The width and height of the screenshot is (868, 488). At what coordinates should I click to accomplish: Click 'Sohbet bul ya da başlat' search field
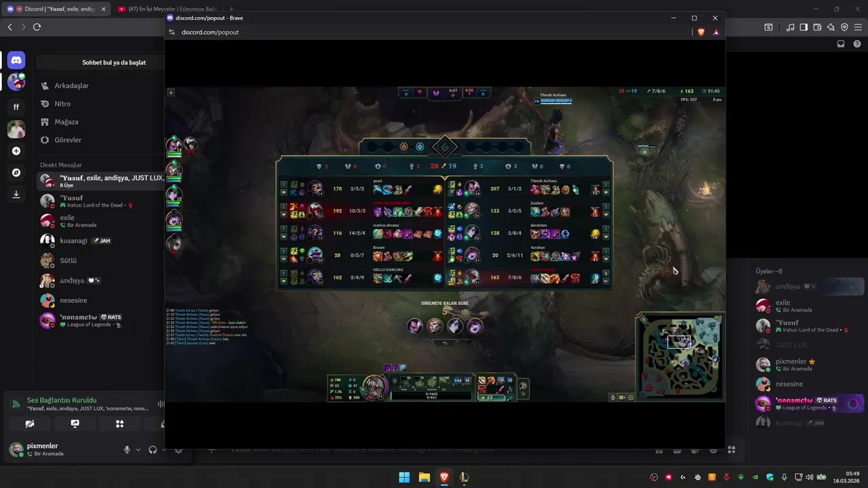point(100,62)
